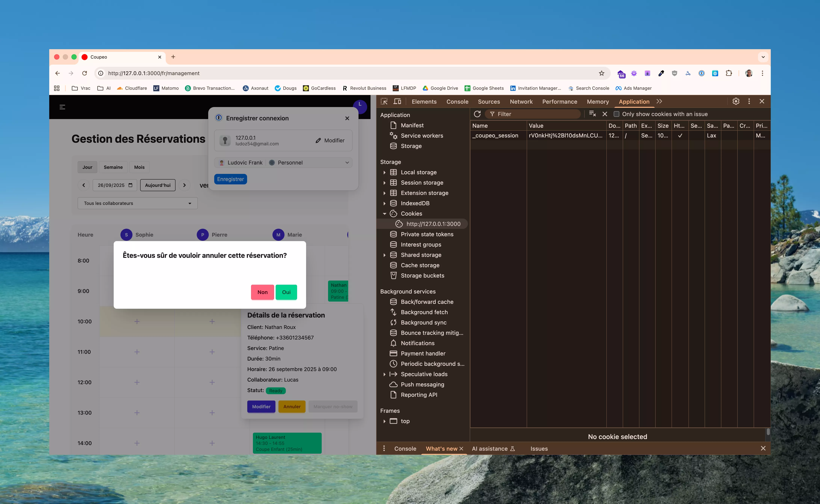Select the Semaine view

[x=113, y=167]
